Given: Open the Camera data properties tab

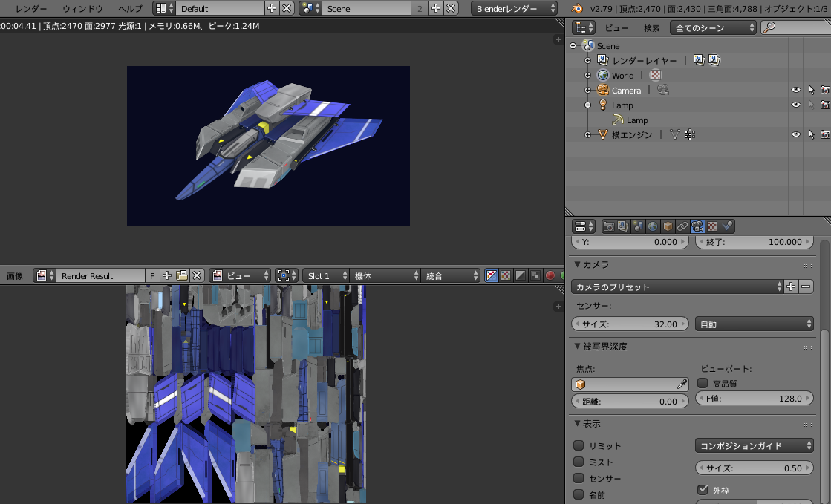Looking at the screenshot, I should (697, 227).
